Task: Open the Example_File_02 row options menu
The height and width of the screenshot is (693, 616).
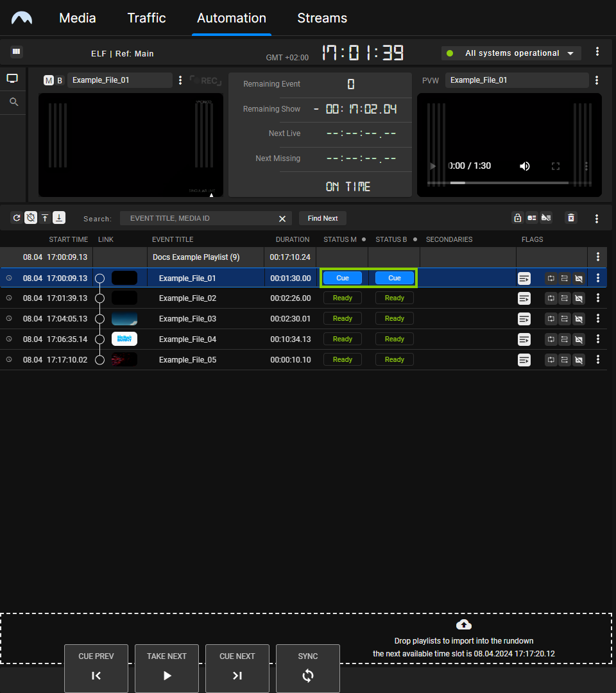Action: click(598, 298)
